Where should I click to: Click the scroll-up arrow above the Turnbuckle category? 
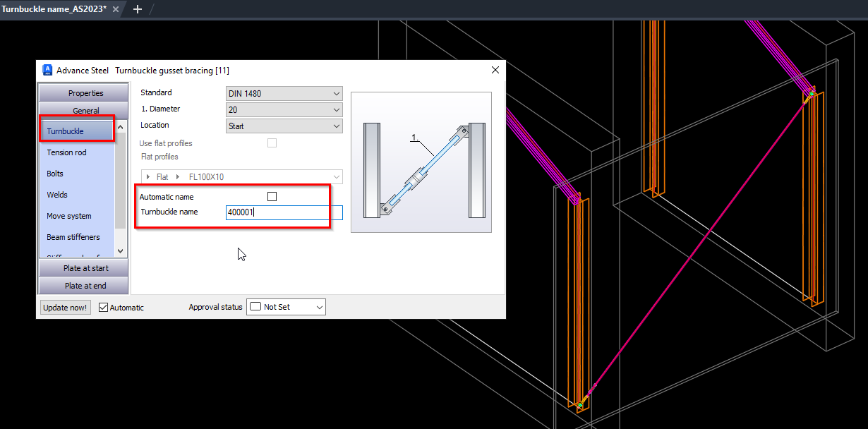click(120, 126)
